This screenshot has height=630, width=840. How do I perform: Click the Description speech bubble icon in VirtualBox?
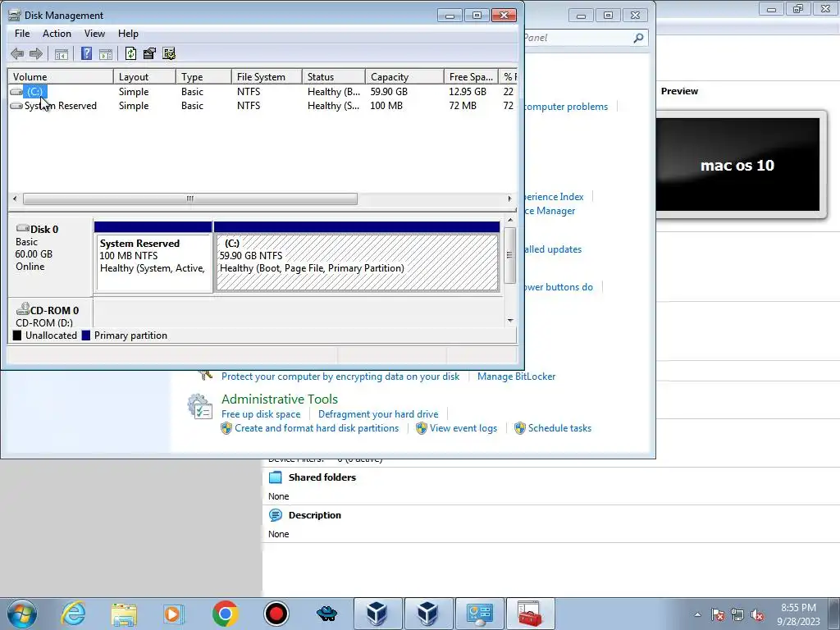(275, 515)
